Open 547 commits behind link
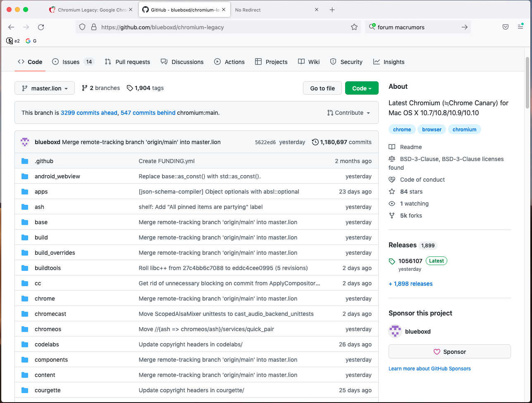The height and width of the screenshot is (403, 532). point(148,113)
